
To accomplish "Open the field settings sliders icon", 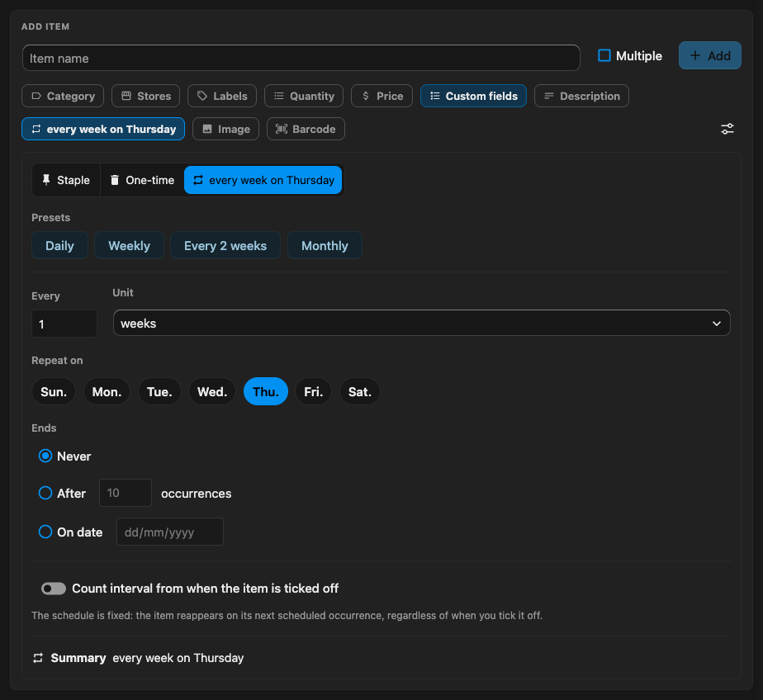I will tap(727, 129).
